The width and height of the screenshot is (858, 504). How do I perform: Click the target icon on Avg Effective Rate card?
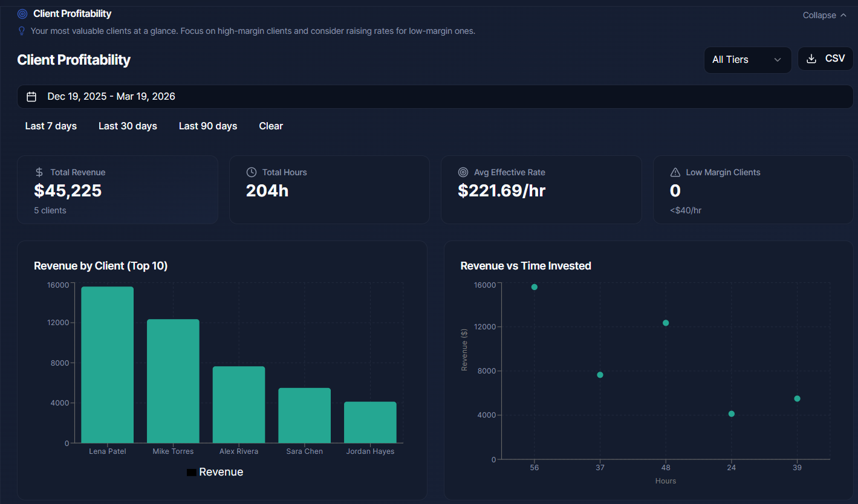(x=463, y=172)
